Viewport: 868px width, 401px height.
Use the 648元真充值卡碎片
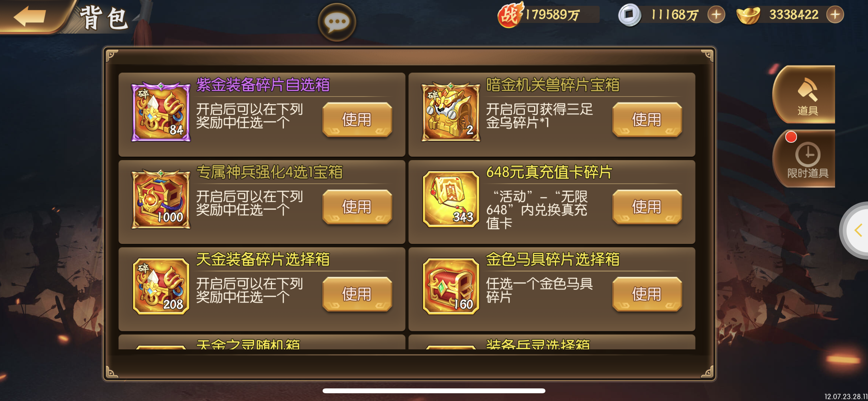click(646, 207)
